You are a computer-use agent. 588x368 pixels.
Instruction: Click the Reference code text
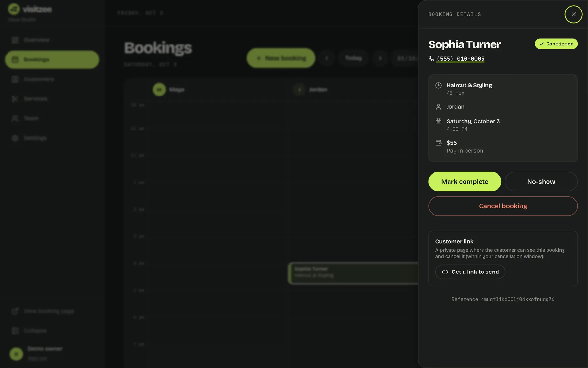[x=503, y=299]
